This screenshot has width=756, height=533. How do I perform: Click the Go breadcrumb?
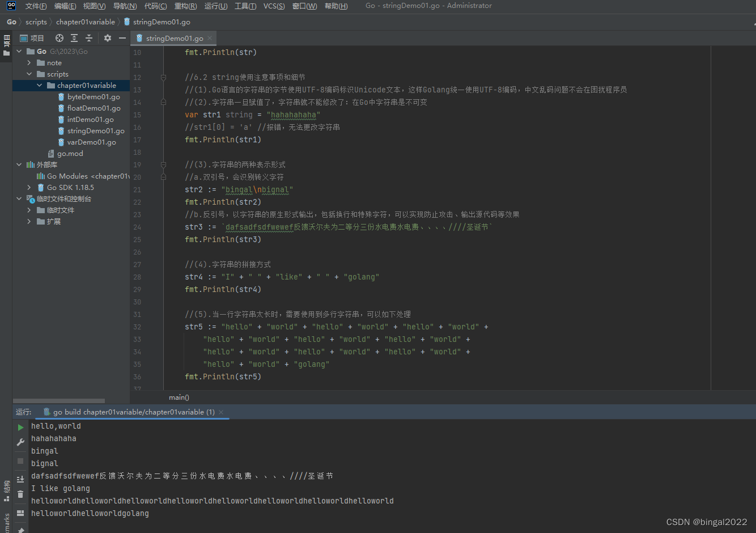(12, 22)
